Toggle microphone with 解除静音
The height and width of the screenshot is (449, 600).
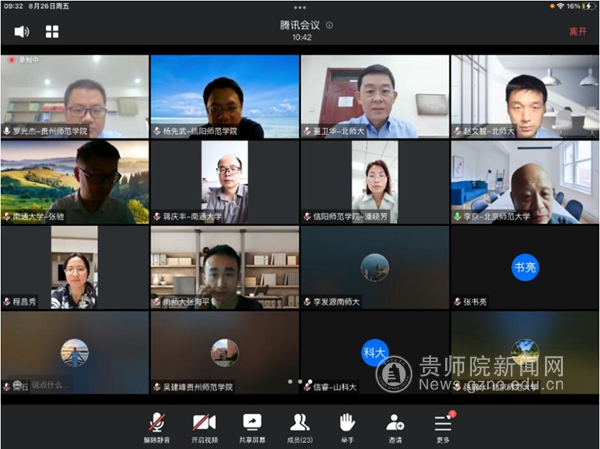pyautogui.click(x=157, y=427)
